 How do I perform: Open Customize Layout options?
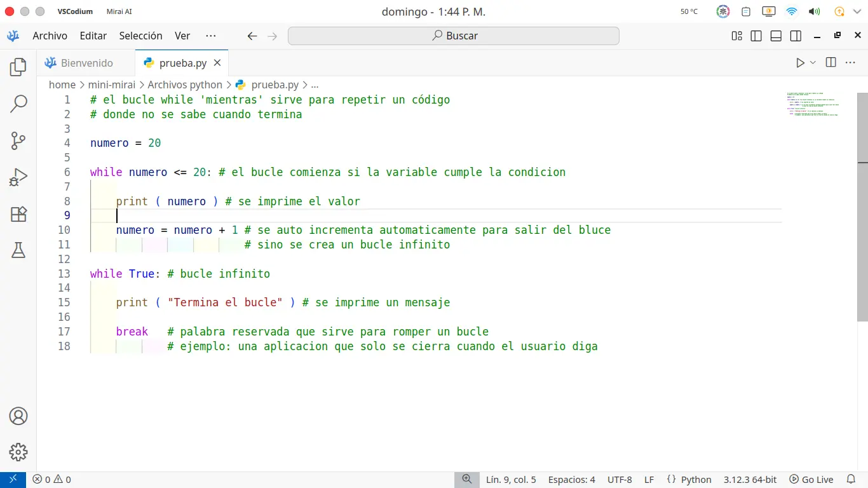point(737,36)
